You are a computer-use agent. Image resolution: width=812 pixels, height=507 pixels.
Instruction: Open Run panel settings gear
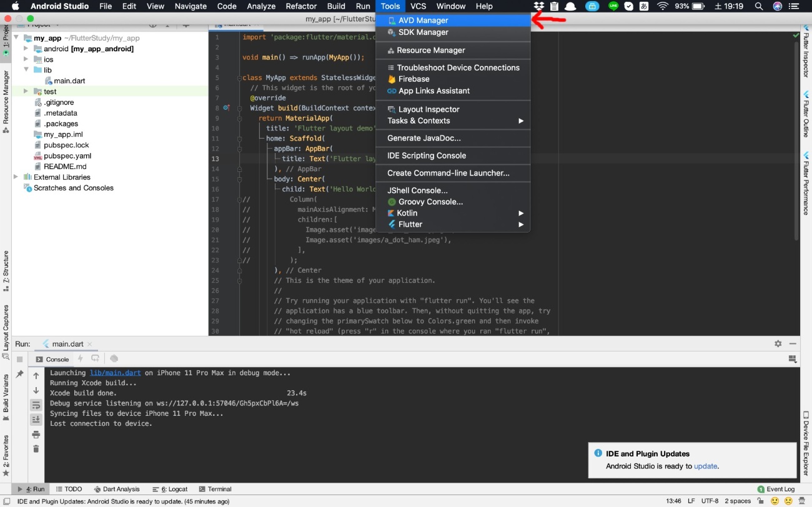pyautogui.click(x=778, y=343)
